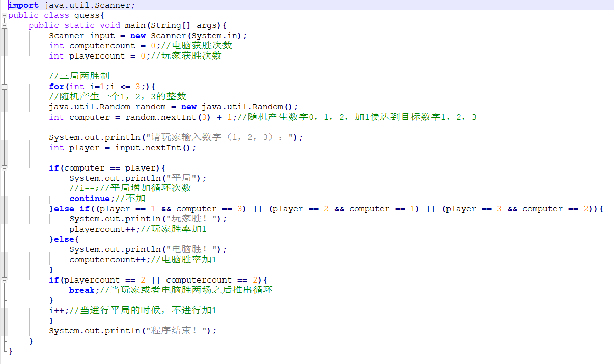The width and height of the screenshot is (614, 364).
Task: Click 'main(String[] args)' in the method signature
Action: [174, 25]
